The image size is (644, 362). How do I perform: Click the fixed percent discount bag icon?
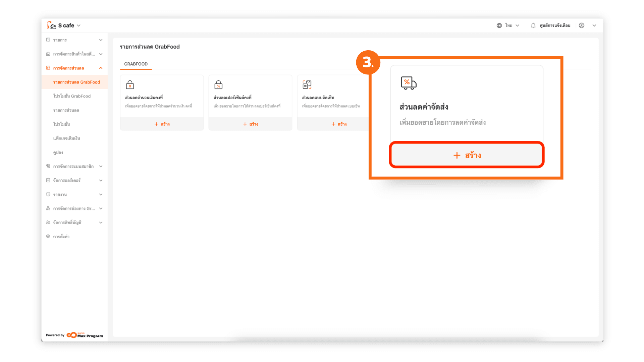click(x=218, y=85)
